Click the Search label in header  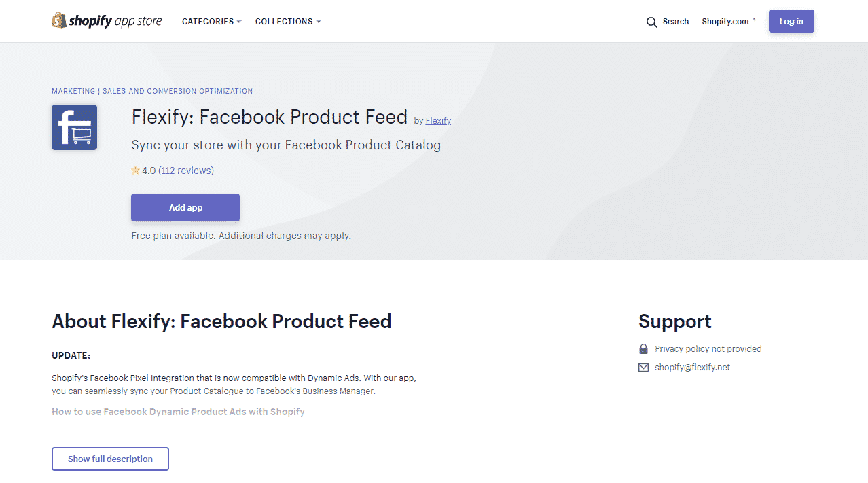(x=675, y=22)
